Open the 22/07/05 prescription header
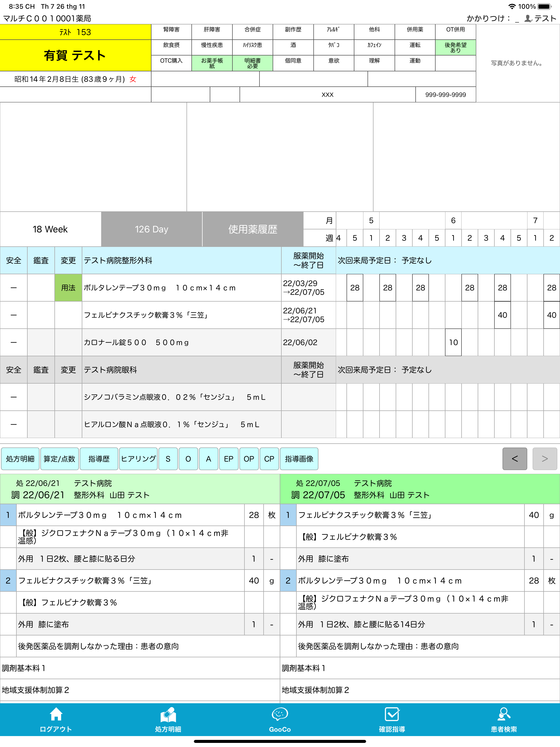 [420, 489]
